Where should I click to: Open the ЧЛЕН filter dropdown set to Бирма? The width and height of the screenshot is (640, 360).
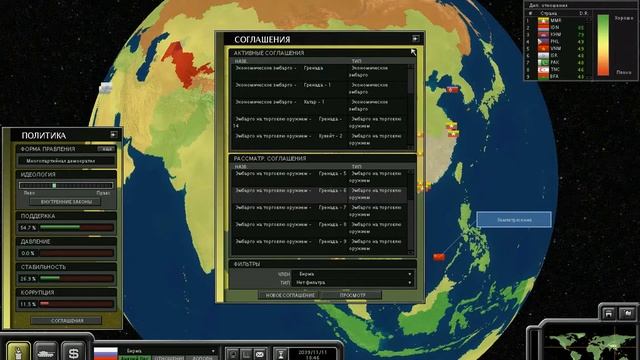354,274
